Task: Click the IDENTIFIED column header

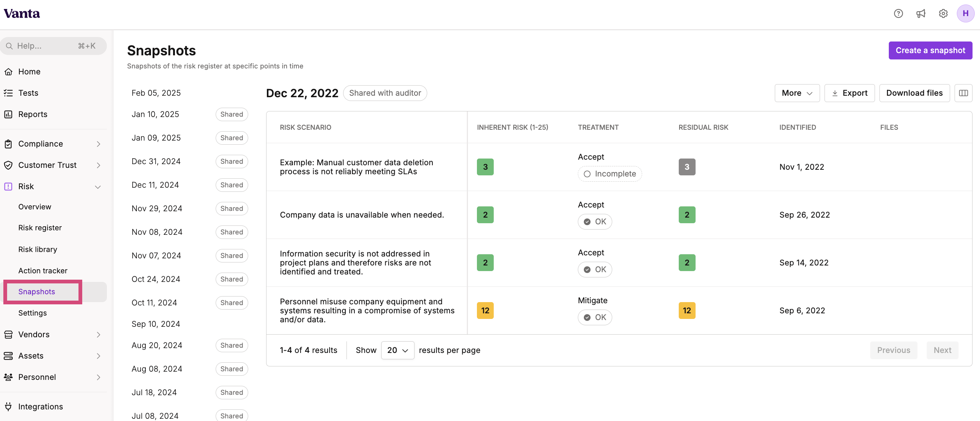Action: pyautogui.click(x=797, y=127)
